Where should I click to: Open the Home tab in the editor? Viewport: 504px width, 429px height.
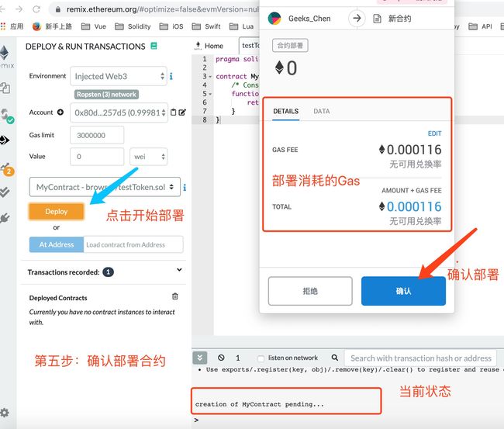(x=209, y=46)
